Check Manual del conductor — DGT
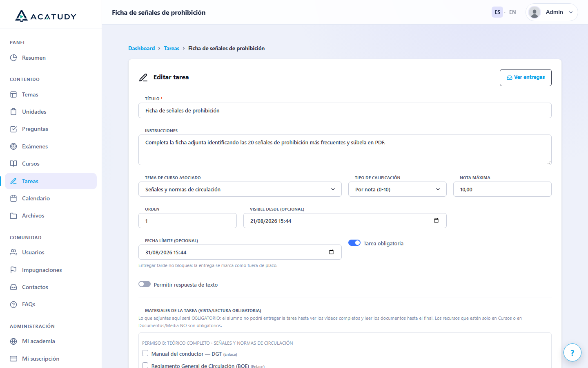588x368 pixels. point(145,353)
